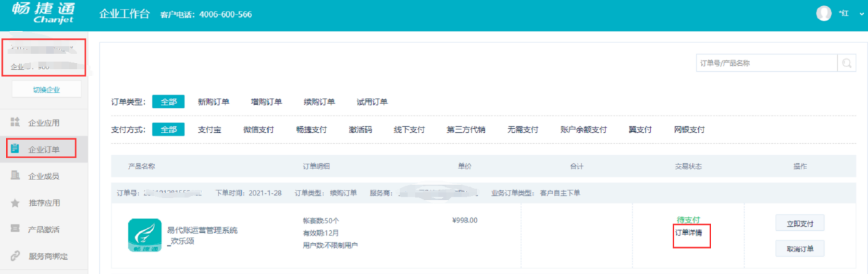Select 全部 under 订单类型
868x274 pixels.
point(169,102)
